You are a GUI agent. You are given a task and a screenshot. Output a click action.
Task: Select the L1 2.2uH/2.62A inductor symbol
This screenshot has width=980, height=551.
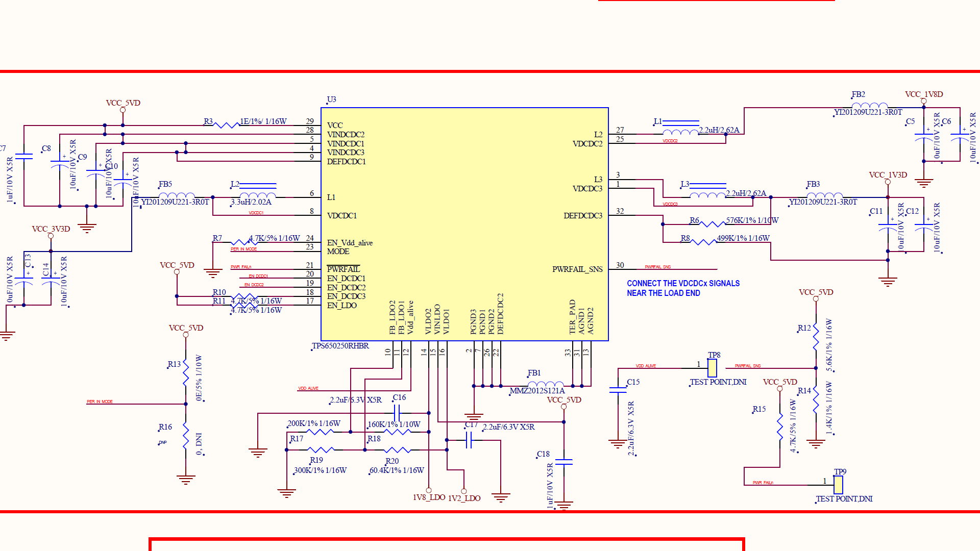point(680,129)
